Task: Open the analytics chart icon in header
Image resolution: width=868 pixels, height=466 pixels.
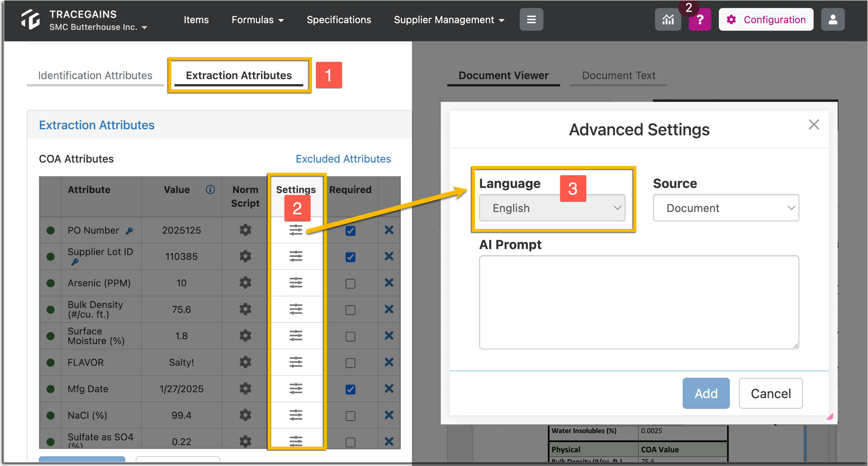Action: pyautogui.click(x=668, y=19)
